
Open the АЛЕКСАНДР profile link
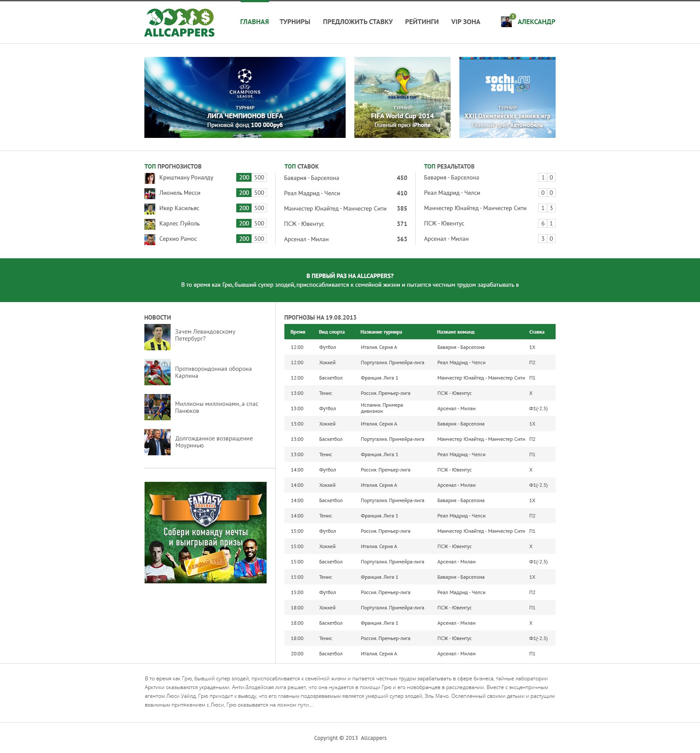tap(536, 21)
